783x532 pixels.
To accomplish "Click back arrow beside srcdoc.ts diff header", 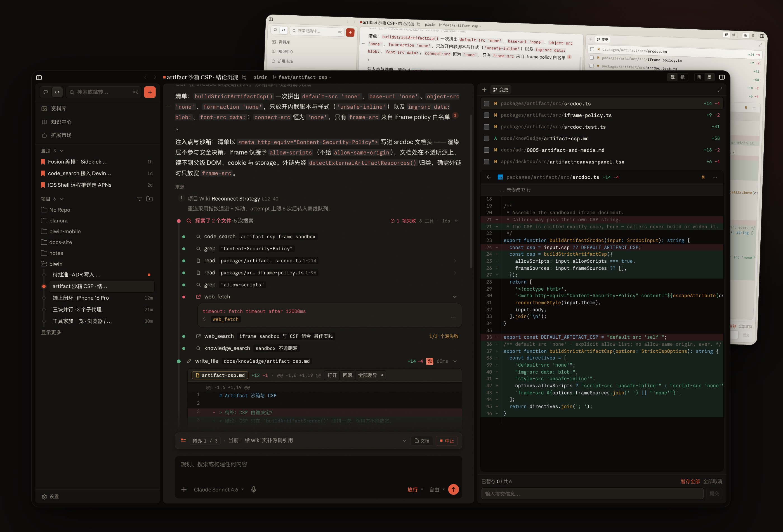I will 489,177.
